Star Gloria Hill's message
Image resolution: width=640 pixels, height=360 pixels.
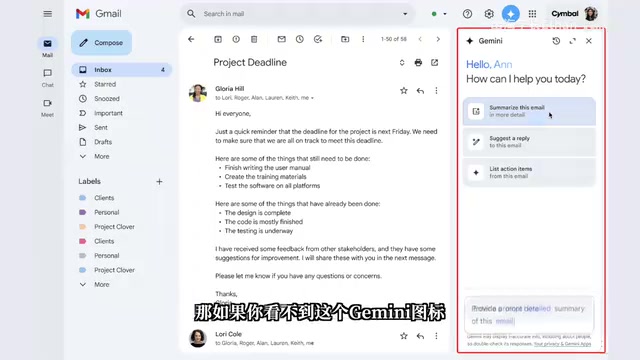coord(404,91)
